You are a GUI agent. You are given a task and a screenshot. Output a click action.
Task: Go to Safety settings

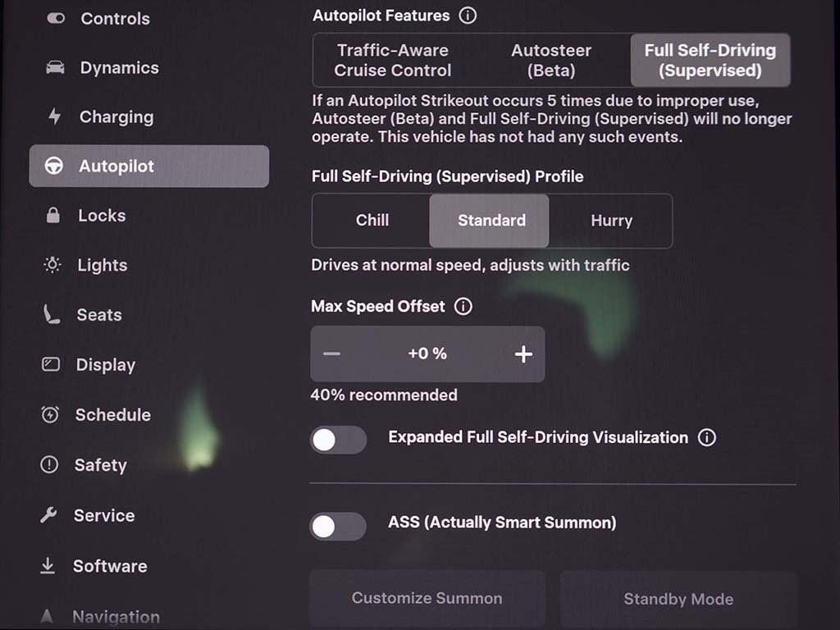pos(100,465)
